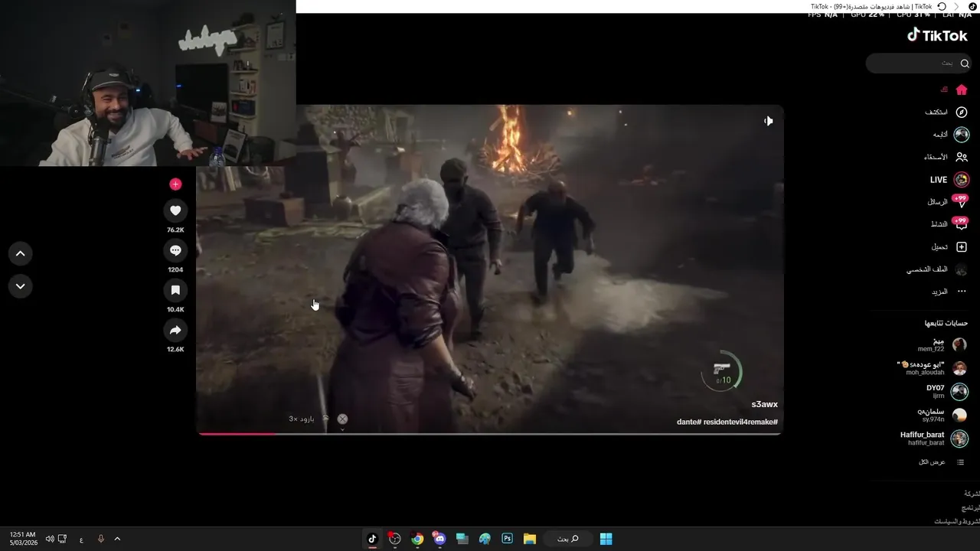Open the mem_f22 followed account
The height and width of the screenshot is (551, 980).
pyautogui.click(x=942, y=344)
